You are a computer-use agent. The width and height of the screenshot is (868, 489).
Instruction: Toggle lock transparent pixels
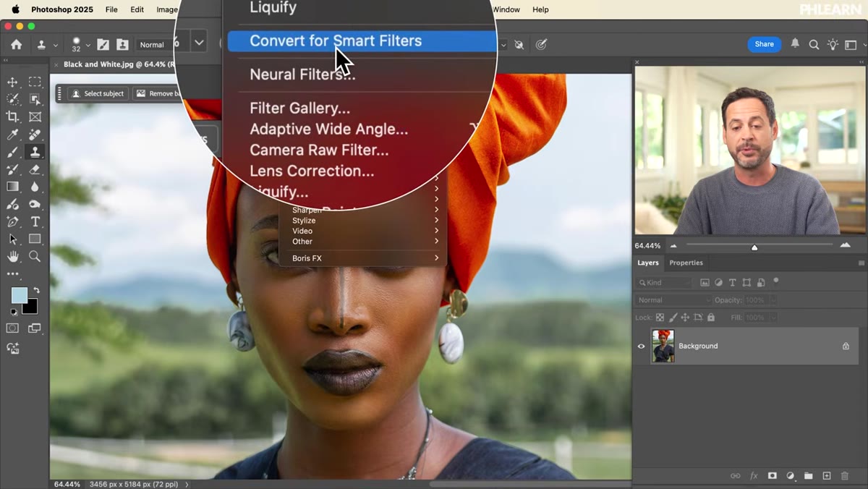tap(660, 318)
